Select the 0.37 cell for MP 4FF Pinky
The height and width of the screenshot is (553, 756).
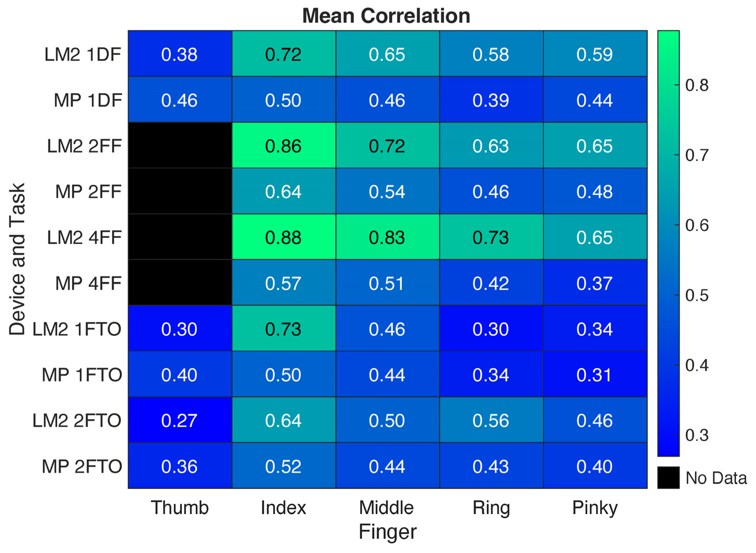pos(595,283)
